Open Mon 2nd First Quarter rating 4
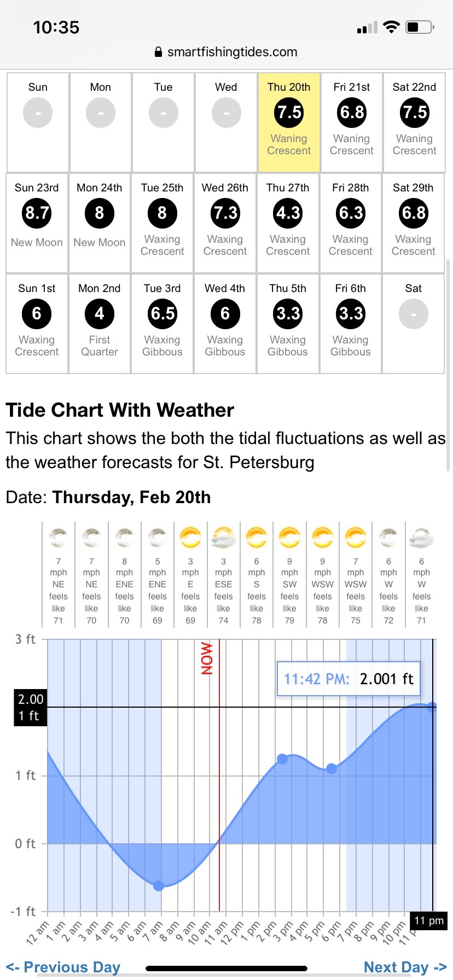Screen dimensions: 453x980 point(100,313)
